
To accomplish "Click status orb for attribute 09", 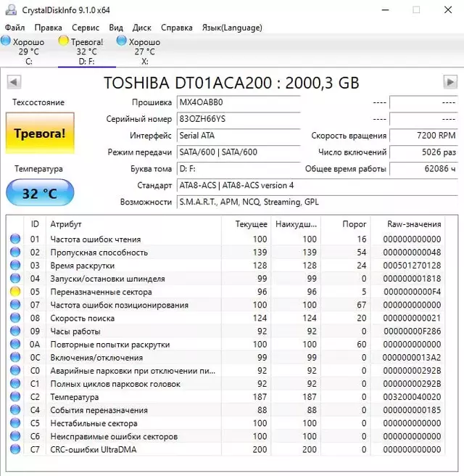I will point(15,331).
